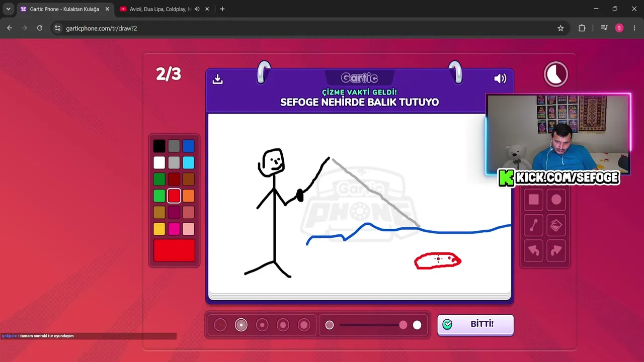Pick the golden brown color swatch
This screenshot has height=362, width=644.
[159, 212]
